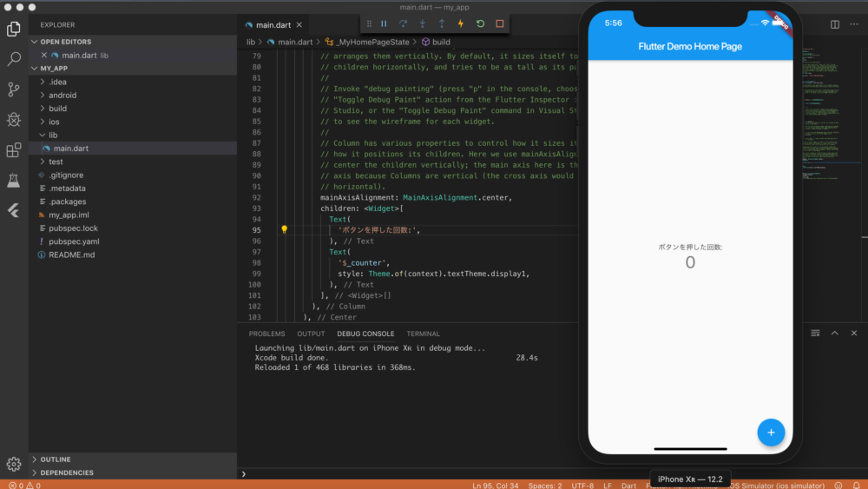The image size is (868, 489).
Task: Open the Test beaker view
Action: [x=14, y=180]
